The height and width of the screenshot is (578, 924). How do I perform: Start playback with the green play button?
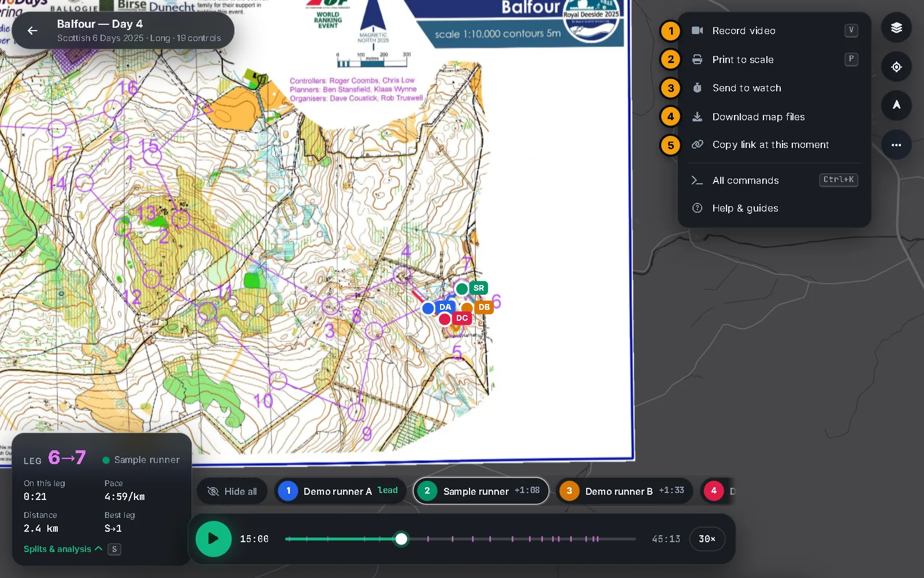click(x=213, y=539)
